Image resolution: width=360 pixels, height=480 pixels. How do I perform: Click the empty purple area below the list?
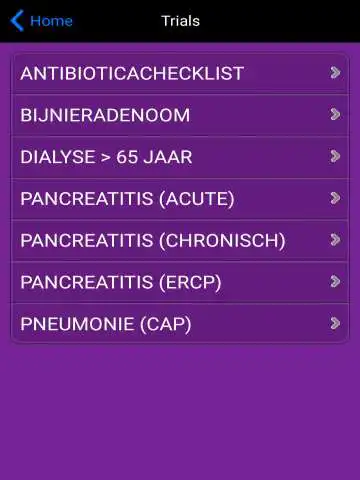coord(180,412)
